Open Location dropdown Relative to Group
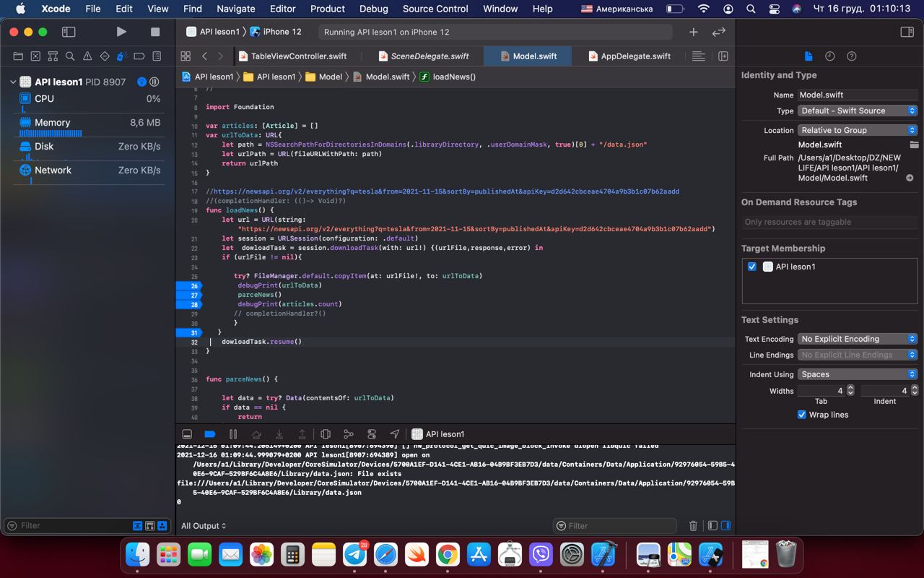The height and width of the screenshot is (578, 924). (x=857, y=130)
